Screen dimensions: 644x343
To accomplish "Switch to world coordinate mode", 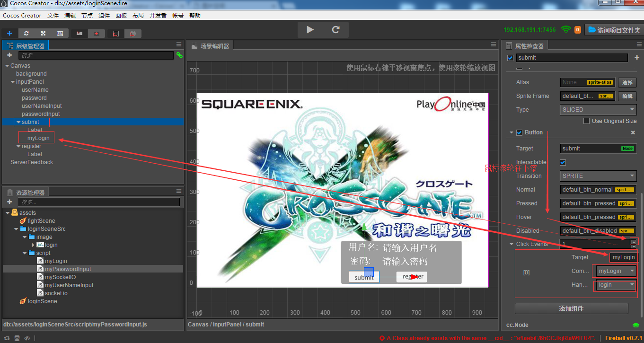I will point(133,34).
